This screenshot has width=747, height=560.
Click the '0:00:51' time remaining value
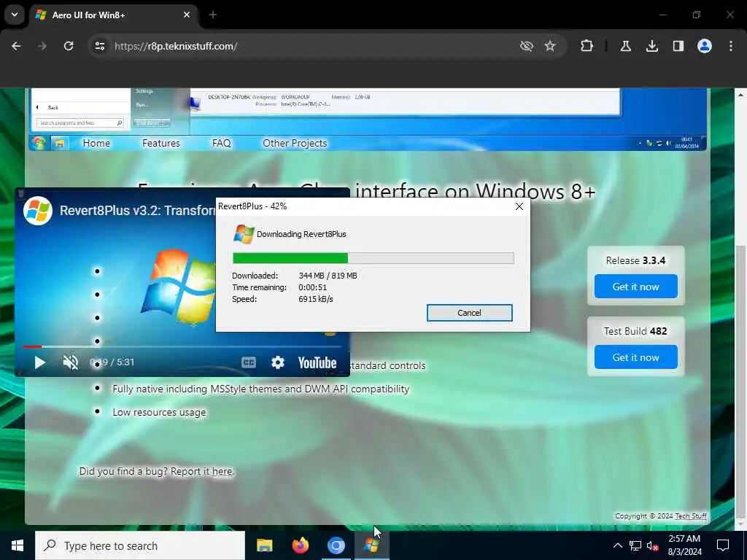312,287
